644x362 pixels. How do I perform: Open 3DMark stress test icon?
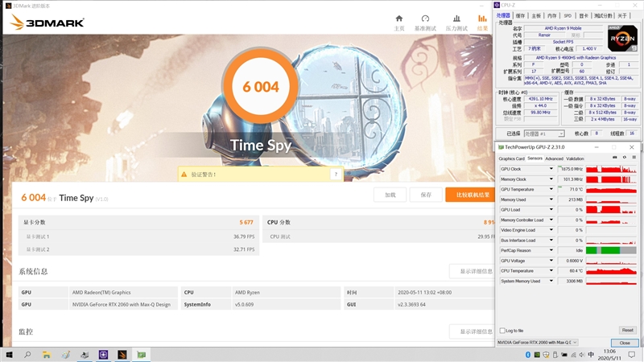coord(456,19)
